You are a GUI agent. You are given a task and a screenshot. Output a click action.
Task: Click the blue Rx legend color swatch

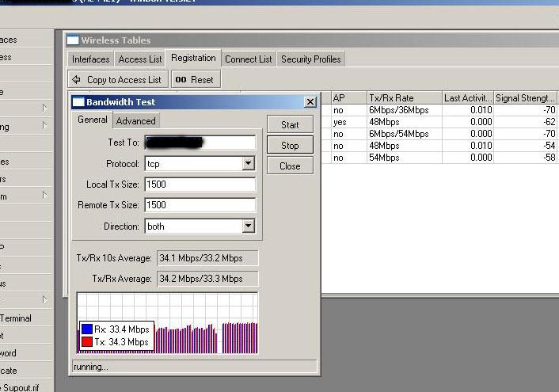[86, 329]
